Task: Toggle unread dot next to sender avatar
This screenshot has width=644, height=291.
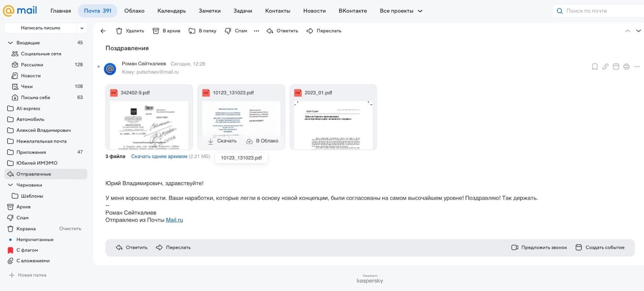Action: click(x=99, y=67)
